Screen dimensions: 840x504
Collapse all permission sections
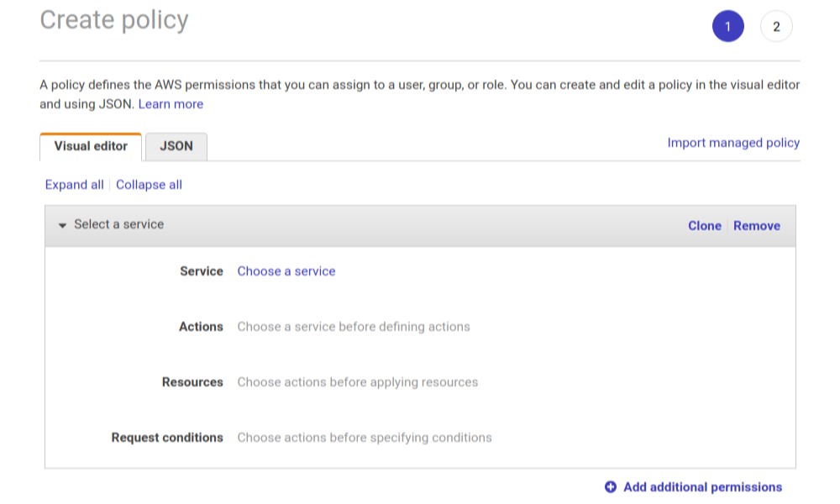[149, 185]
